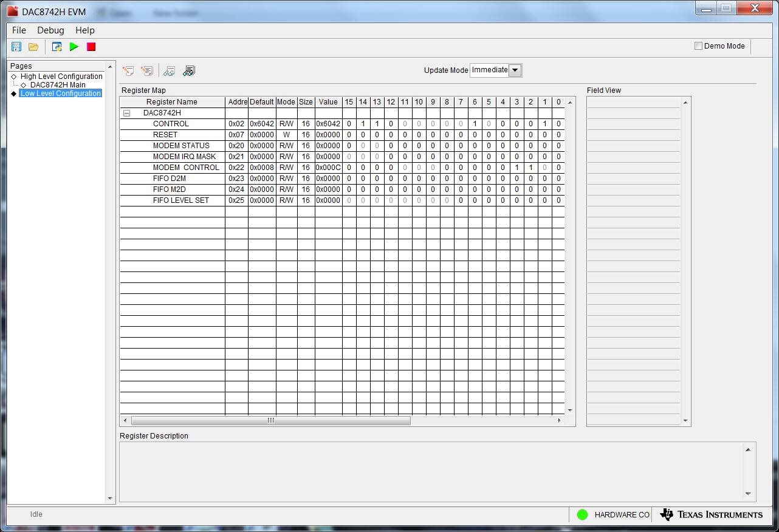Click the Value column header
The image size is (779, 532).
pos(328,102)
